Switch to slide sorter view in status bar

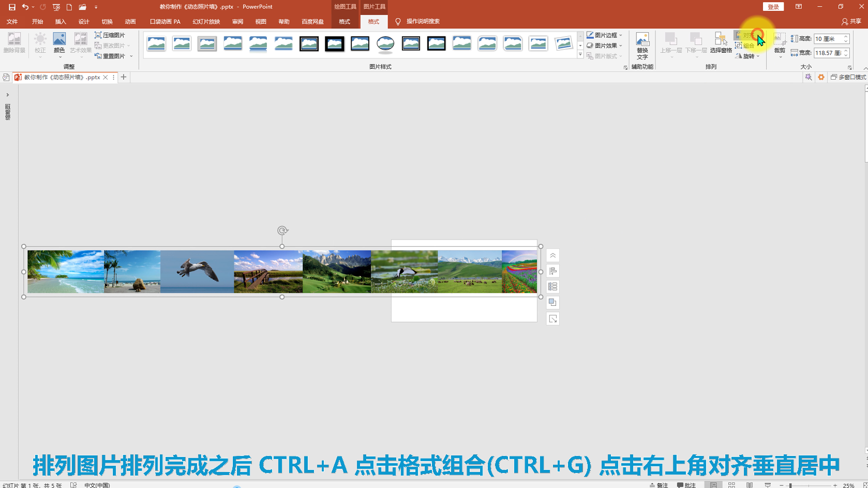click(x=731, y=485)
